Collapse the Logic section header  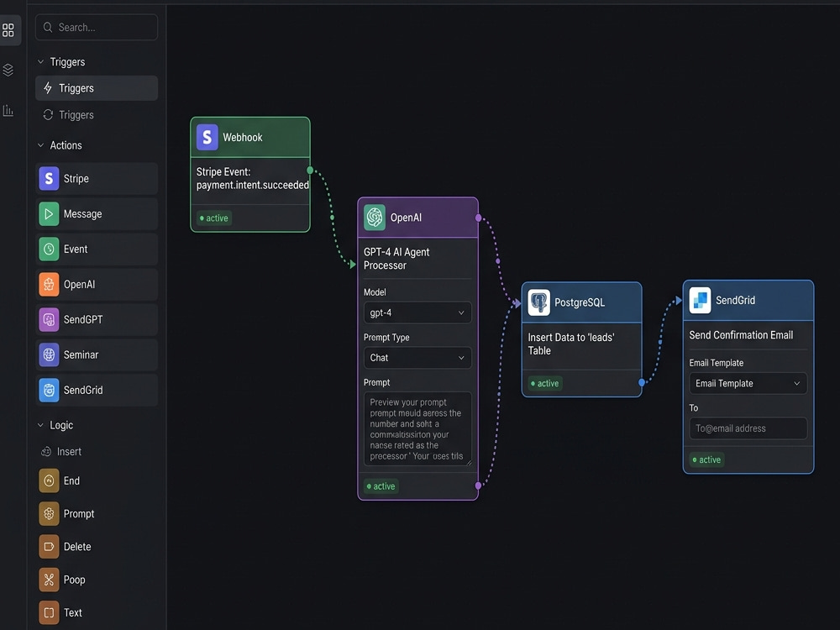tap(55, 425)
